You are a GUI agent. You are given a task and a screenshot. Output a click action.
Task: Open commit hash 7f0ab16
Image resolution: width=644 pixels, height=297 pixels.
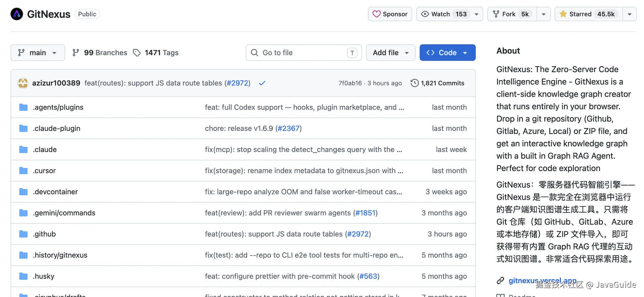tap(350, 83)
